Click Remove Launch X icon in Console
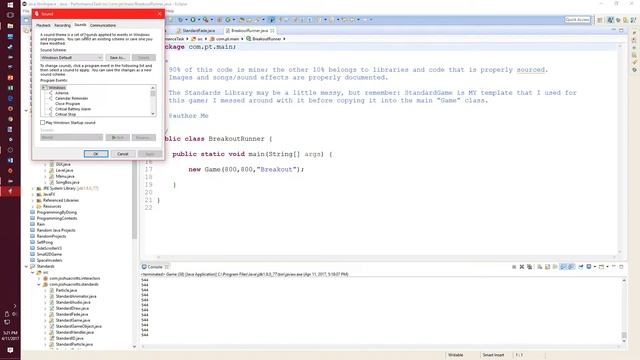 (x=522, y=267)
